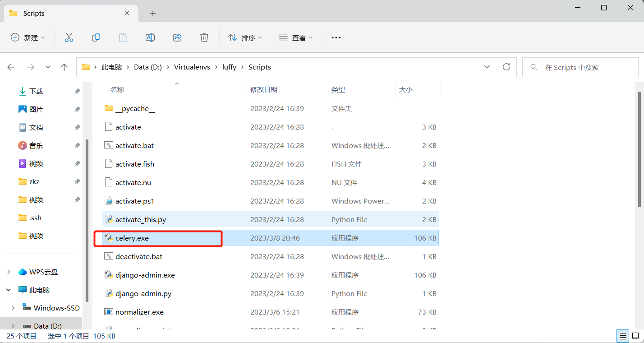644x343 pixels.
Task: Open the three-dot more options menu
Action: click(x=336, y=37)
